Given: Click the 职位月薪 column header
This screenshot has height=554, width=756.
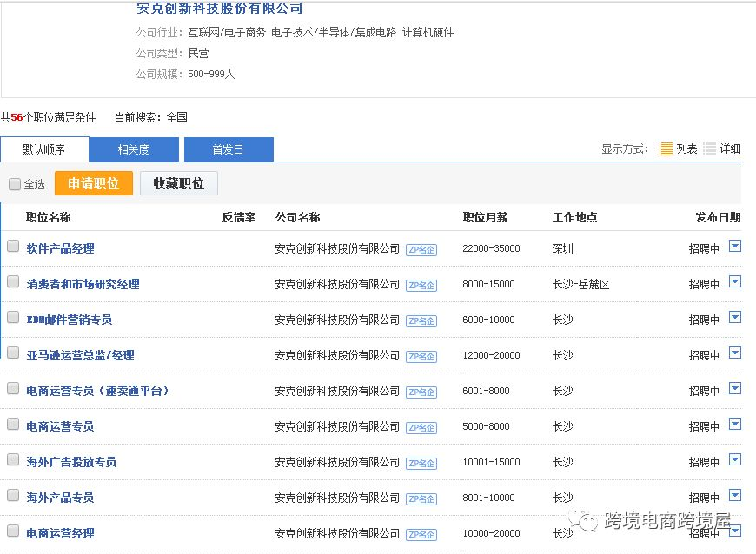Looking at the screenshot, I should pos(485,218).
